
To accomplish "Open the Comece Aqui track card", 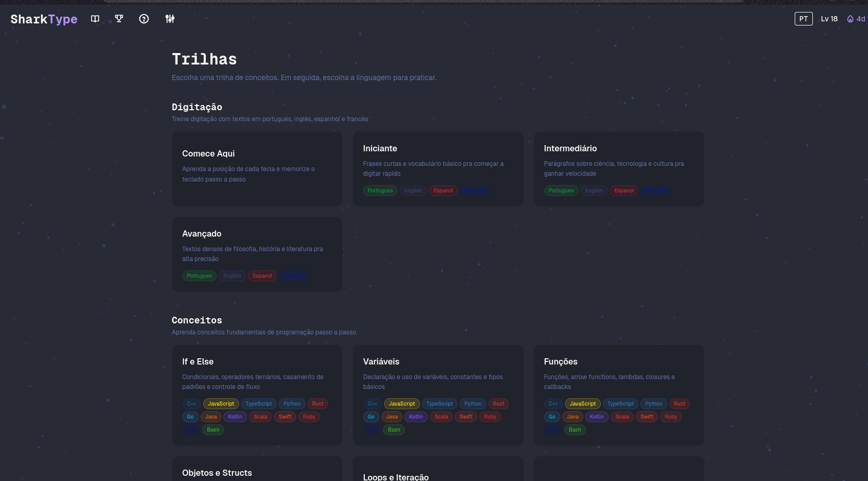I will [257, 168].
